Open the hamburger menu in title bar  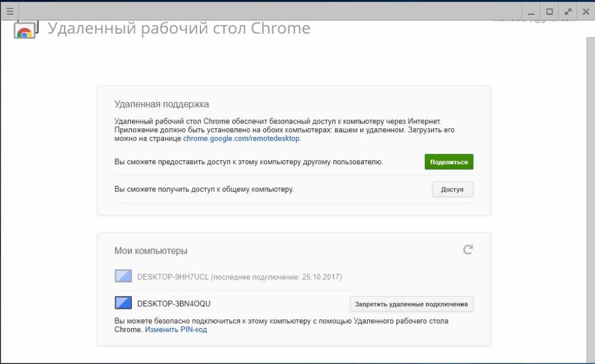[x=9, y=10]
